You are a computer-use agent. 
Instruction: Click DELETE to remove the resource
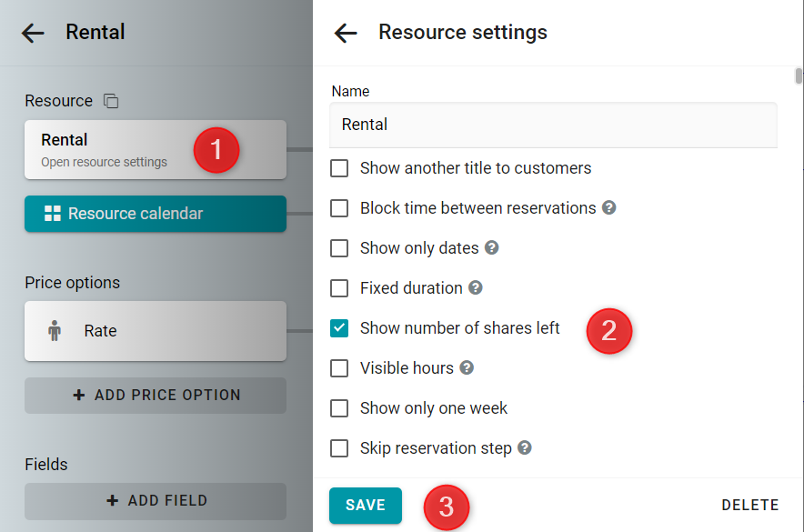click(750, 506)
